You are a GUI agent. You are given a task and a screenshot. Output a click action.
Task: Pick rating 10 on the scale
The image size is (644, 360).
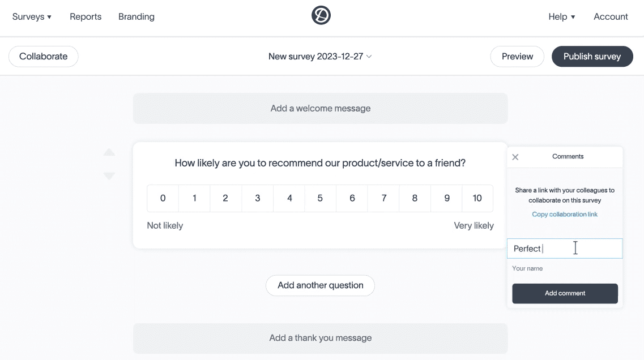point(477,198)
